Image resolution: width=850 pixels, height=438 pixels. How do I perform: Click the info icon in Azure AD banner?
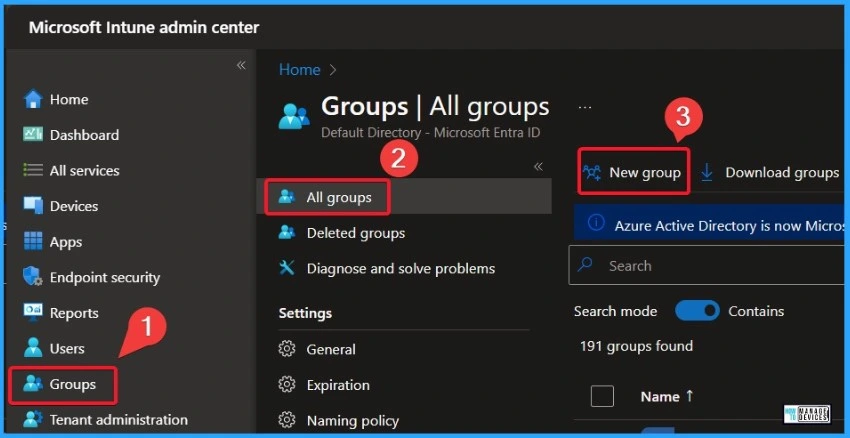pyautogui.click(x=596, y=223)
